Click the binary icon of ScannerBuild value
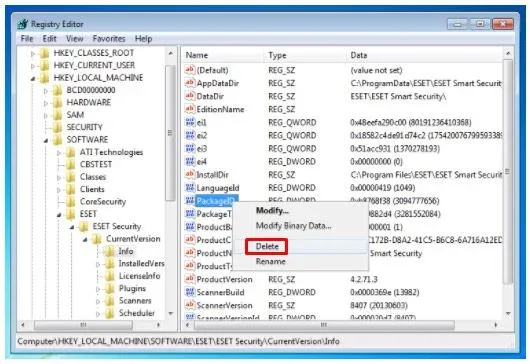This screenshot has width=530, height=364. pos(190,292)
